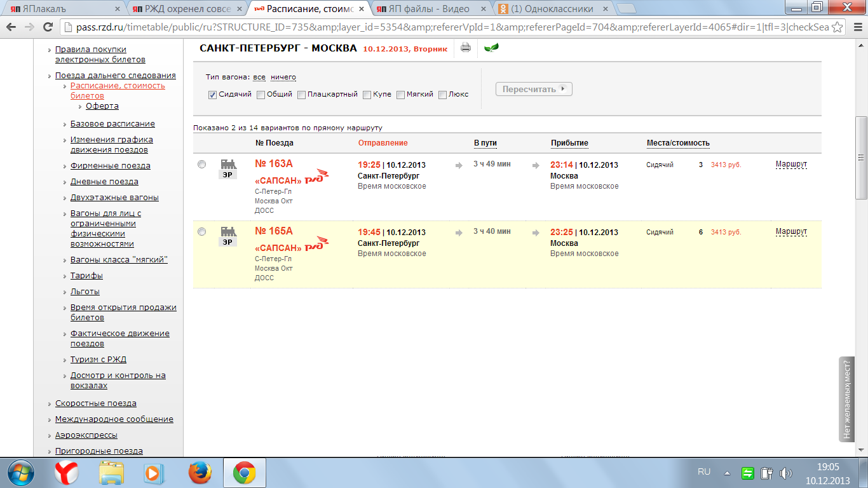
Task: Check the Мягкий checkbox
Action: [x=401, y=95]
